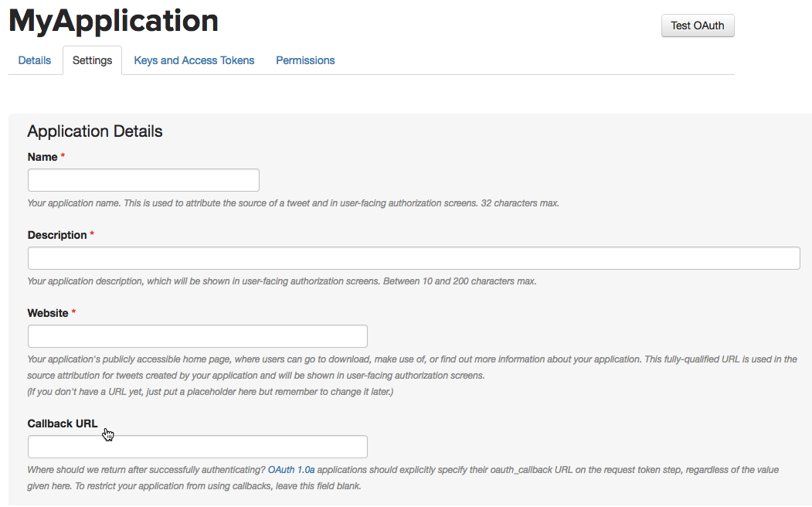Select the Settings tab
This screenshot has width=812, height=507.
[93, 60]
